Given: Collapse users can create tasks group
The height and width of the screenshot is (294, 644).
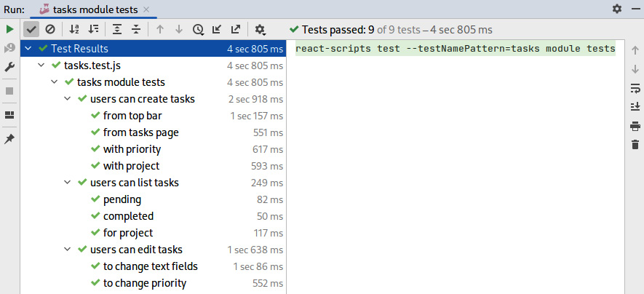Looking at the screenshot, I should pyautogui.click(x=68, y=99).
